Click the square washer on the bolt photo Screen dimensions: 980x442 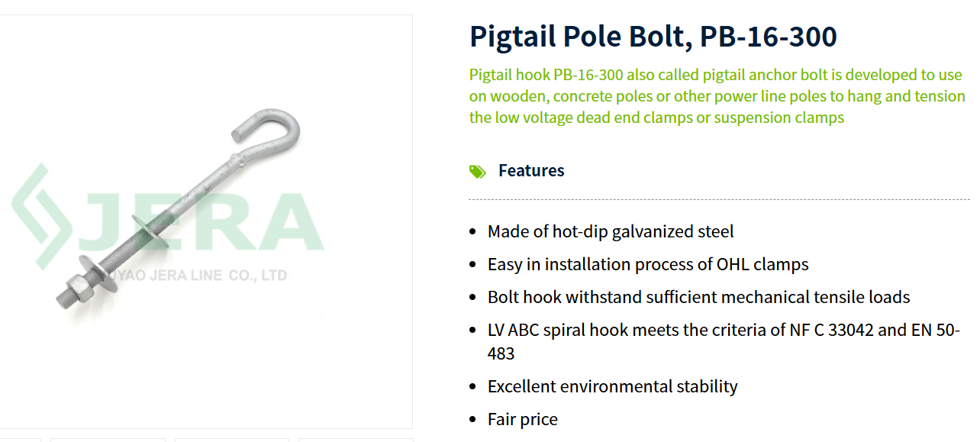click(150, 231)
